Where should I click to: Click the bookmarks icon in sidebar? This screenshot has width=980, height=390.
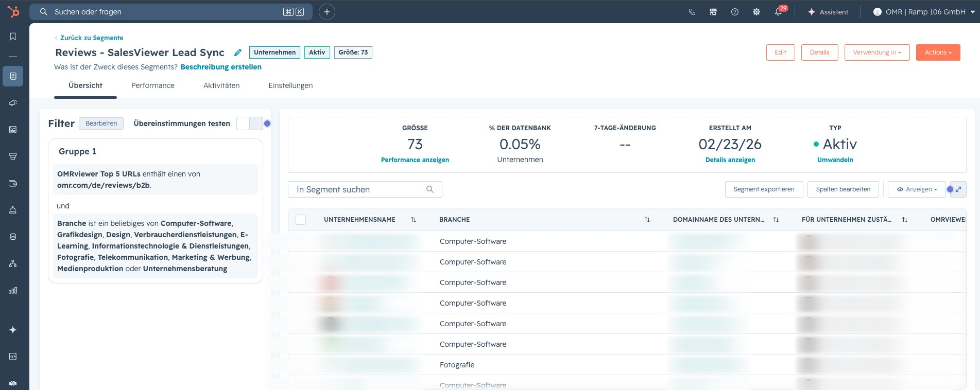click(13, 37)
